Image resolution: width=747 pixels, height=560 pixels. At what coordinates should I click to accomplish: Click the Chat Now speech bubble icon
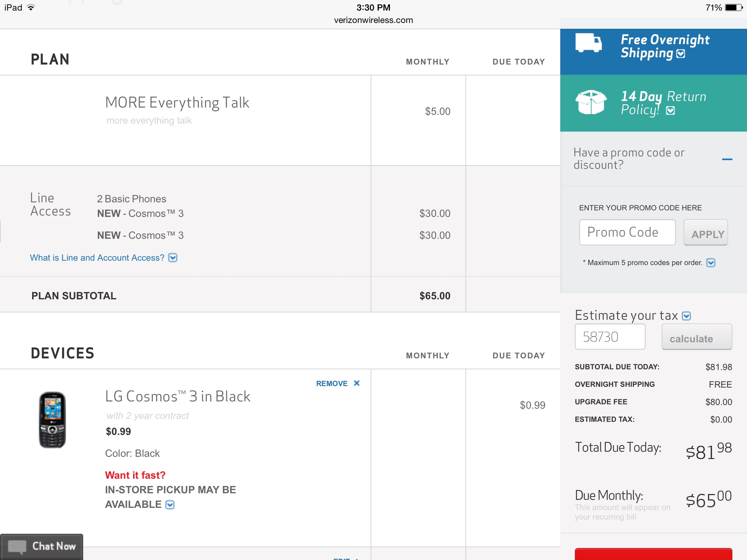point(17,547)
